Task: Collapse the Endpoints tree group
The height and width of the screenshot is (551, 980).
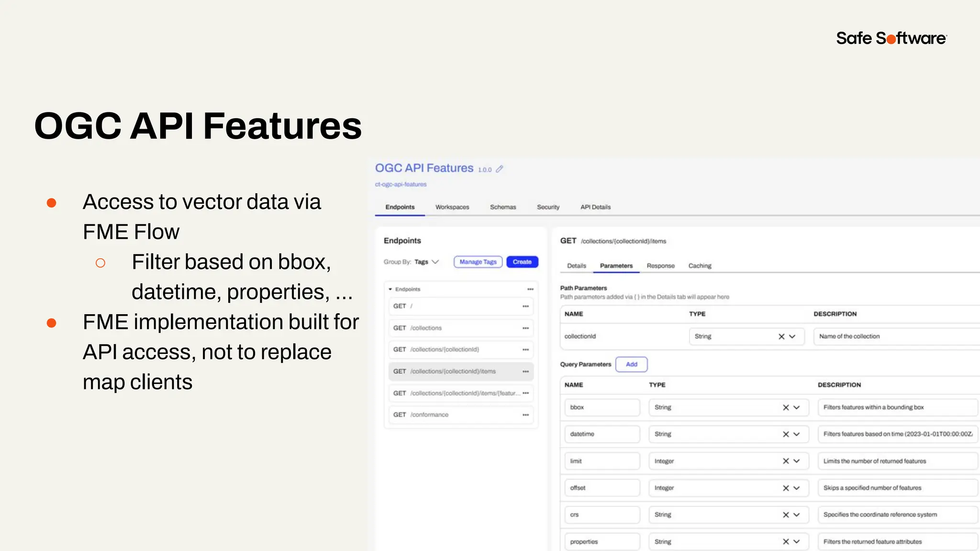Action: click(x=390, y=289)
